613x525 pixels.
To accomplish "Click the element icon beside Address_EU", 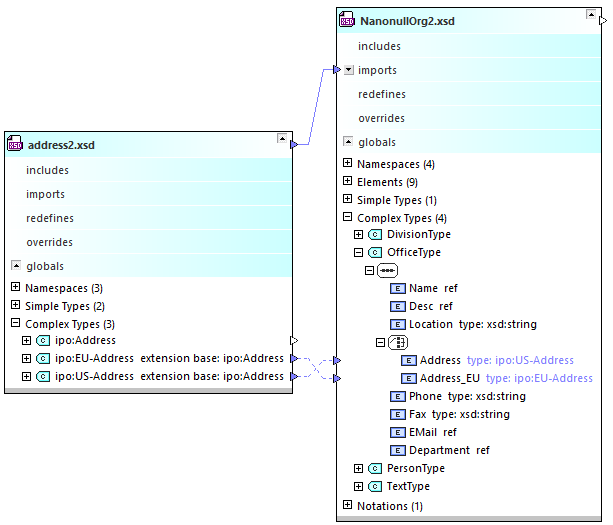I will [409, 379].
